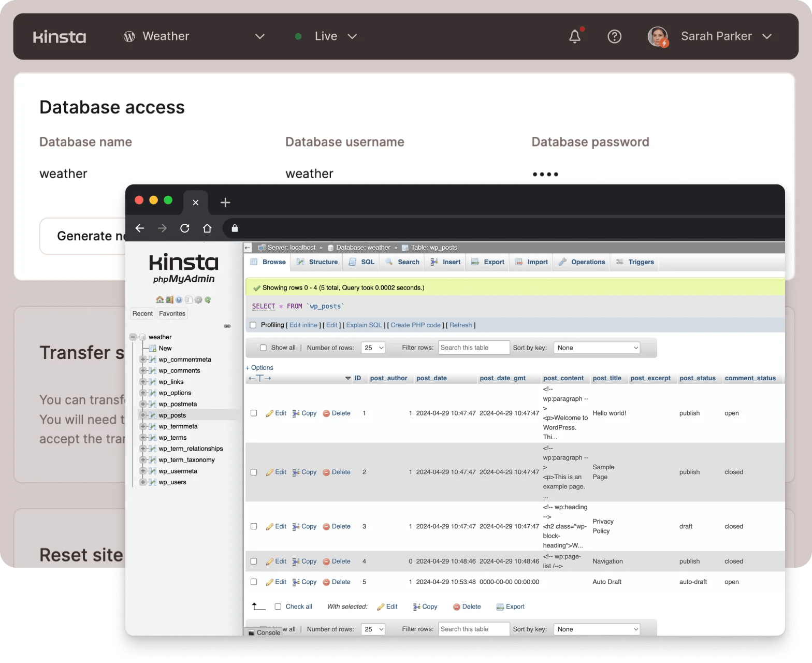
Task: Click the Edit inline link
Action: [303, 325]
